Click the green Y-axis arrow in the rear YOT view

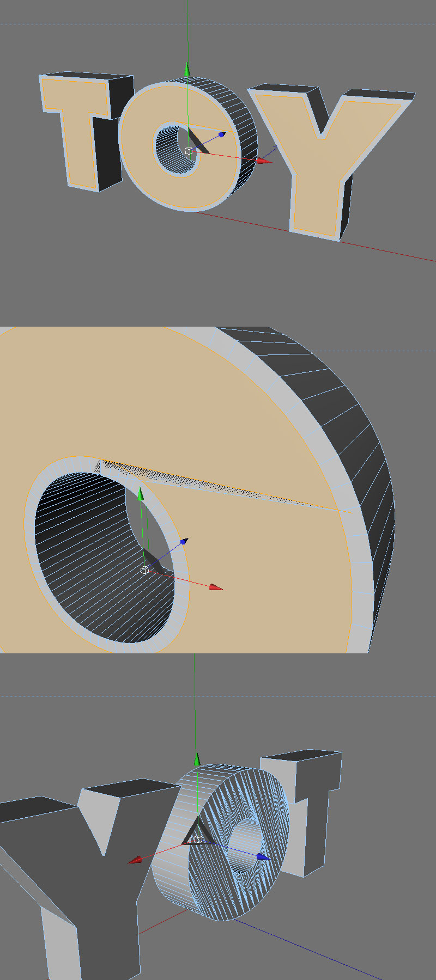[x=197, y=759]
